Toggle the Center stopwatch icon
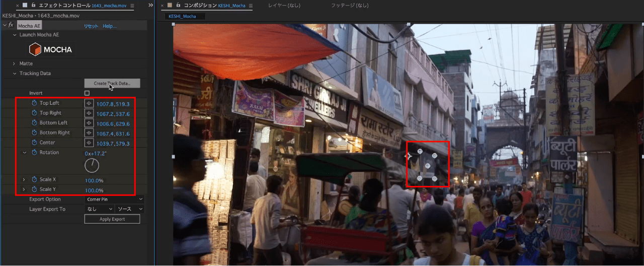Image resolution: width=644 pixels, height=266 pixels. 34,143
